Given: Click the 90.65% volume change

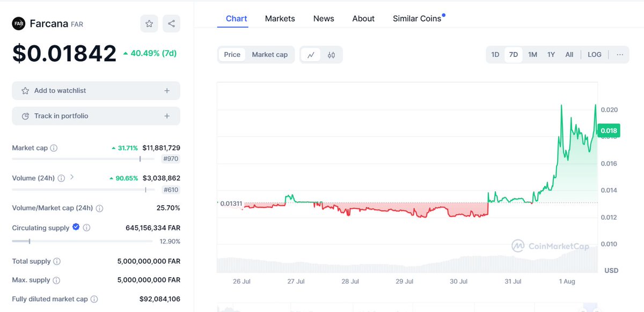Looking at the screenshot, I should 123,178.
